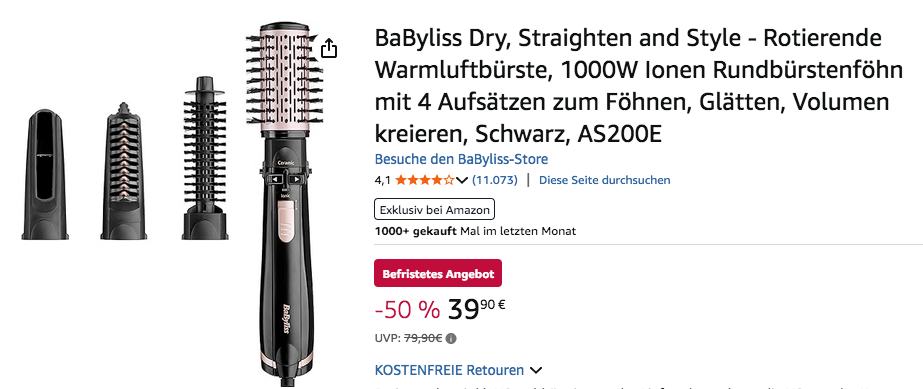Click the flat concentrator nozzle attachment image
Screen dimensions: 923x389
pos(45,174)
